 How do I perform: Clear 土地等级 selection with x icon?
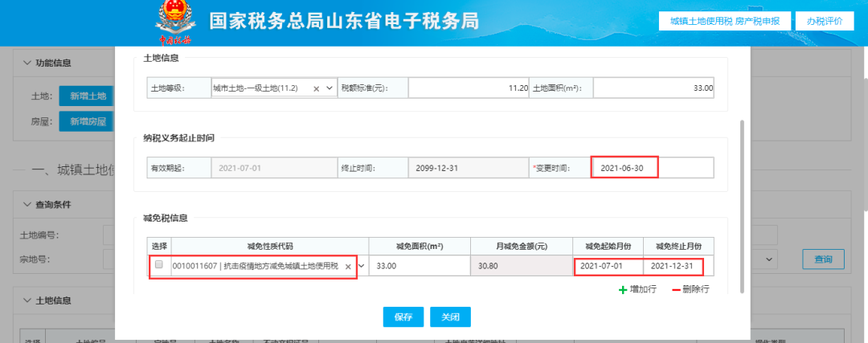[316, 88]
